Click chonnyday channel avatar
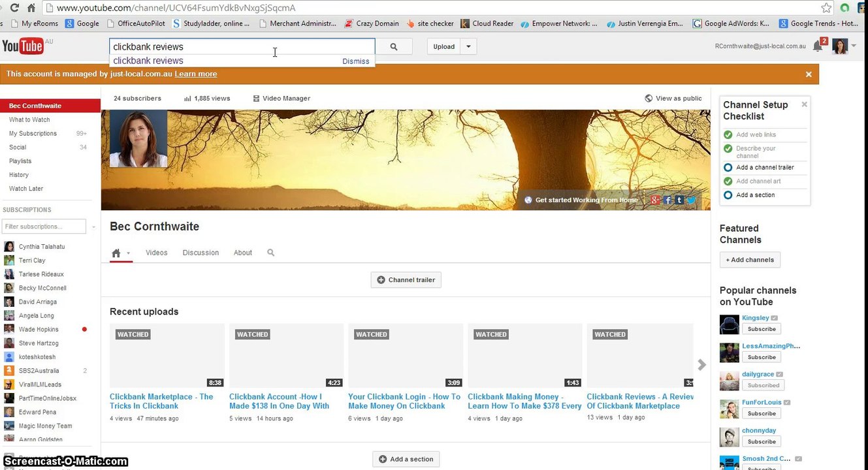 (729, 437)
